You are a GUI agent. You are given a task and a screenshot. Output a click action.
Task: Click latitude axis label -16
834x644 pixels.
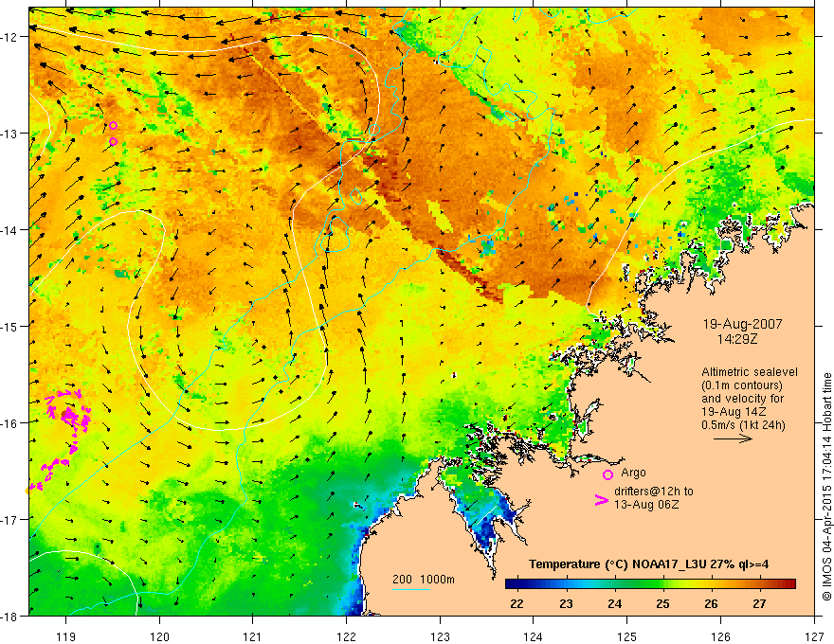(9, 423)
